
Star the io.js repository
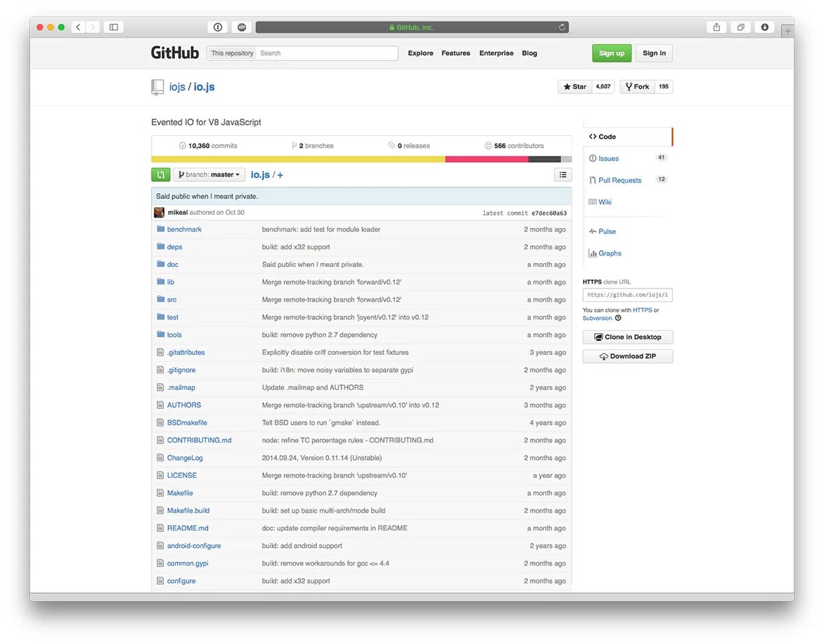(x=575, y=87)
